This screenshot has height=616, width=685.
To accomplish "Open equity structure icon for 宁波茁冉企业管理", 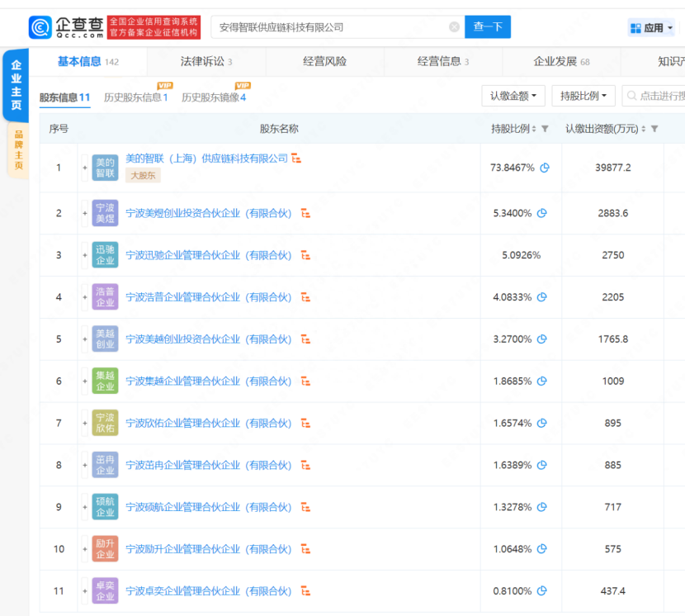I will (x=306, y=465).
